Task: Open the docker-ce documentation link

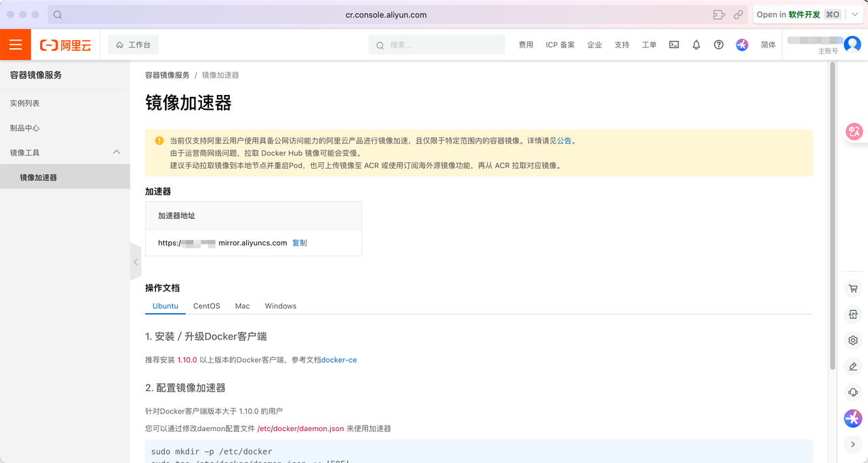Action: pyautogui.click(x=339, y=360)
